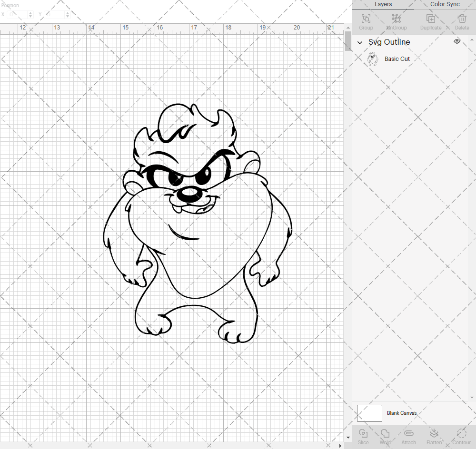
Task: Switch to the Color Sync tab
Action: [445, 4]
